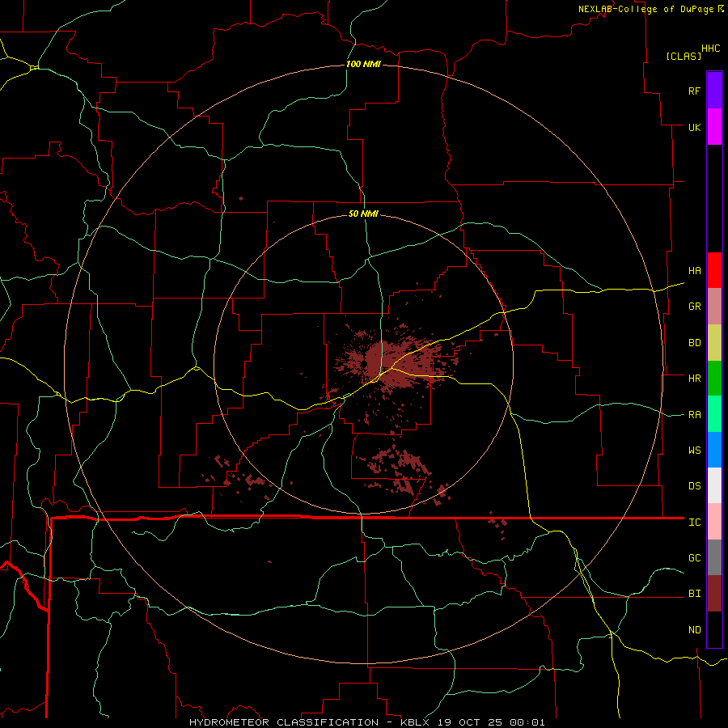Click the Hydrometeor Classification KBLX title caption
Image resolution: width=728 pixels, height=728 pixels.
click(x=366, y=722)
